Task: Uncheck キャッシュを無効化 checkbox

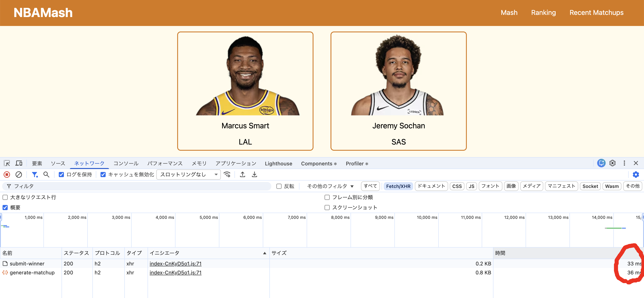Action: [103, 175]
